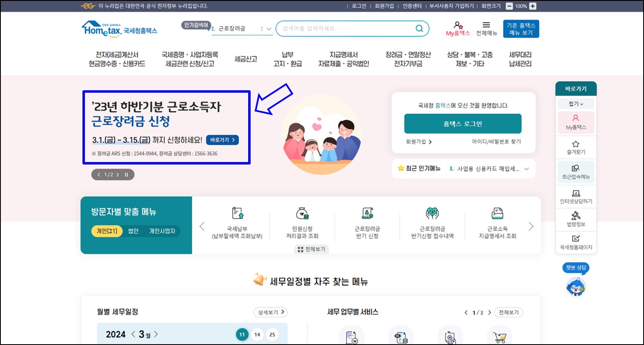Open 인증센터 in top bar
The width and height of the screenshot is (644, 345).
[412, 6]
